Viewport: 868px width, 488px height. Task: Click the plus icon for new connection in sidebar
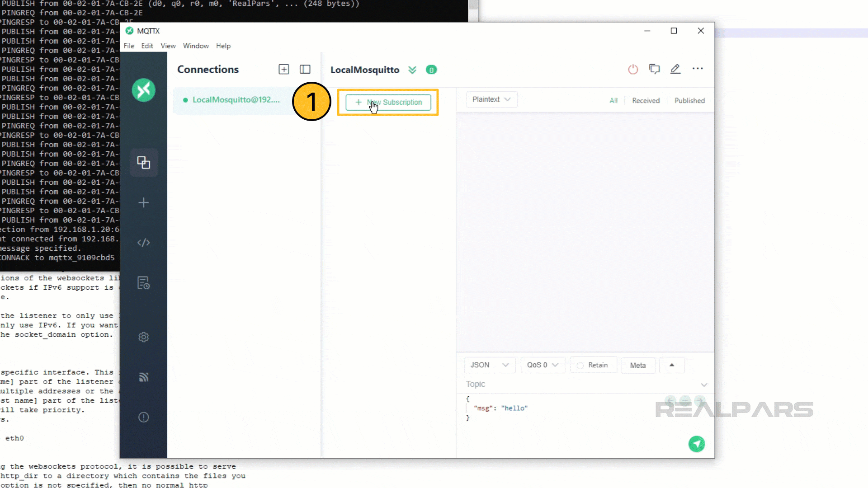point(144,202)
